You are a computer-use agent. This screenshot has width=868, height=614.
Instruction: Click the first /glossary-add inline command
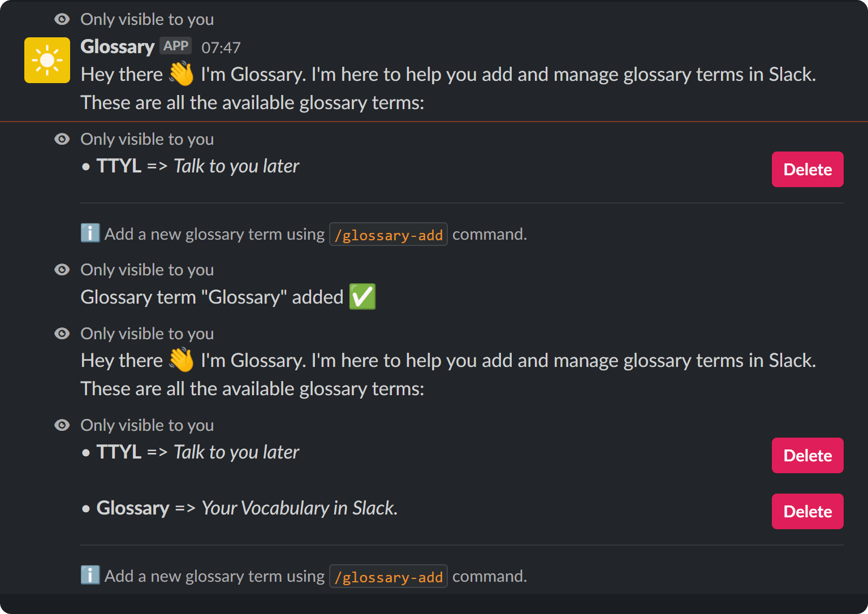pyautogui.click(x=388, y=234)
